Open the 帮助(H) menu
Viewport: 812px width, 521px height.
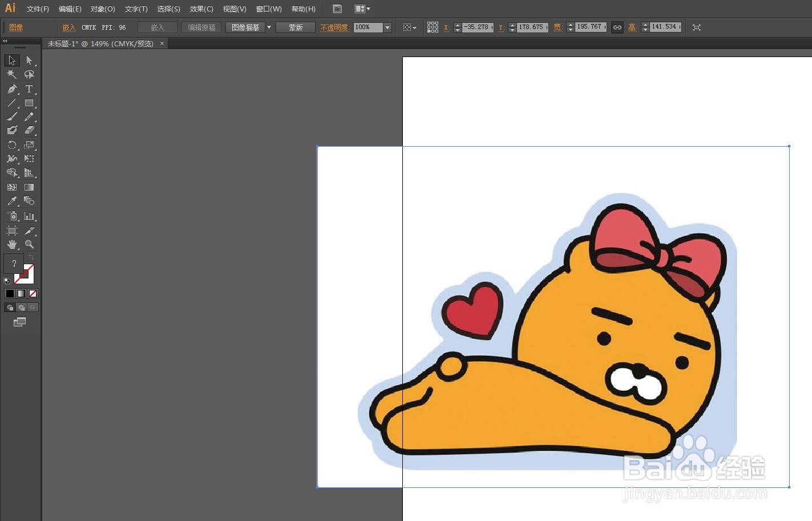pos(303,9)
